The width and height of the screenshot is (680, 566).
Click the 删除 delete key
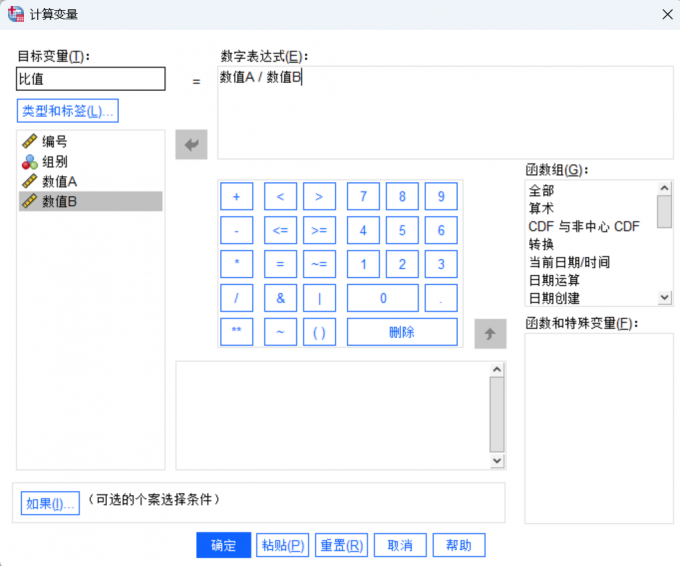[x=402, y=332]
